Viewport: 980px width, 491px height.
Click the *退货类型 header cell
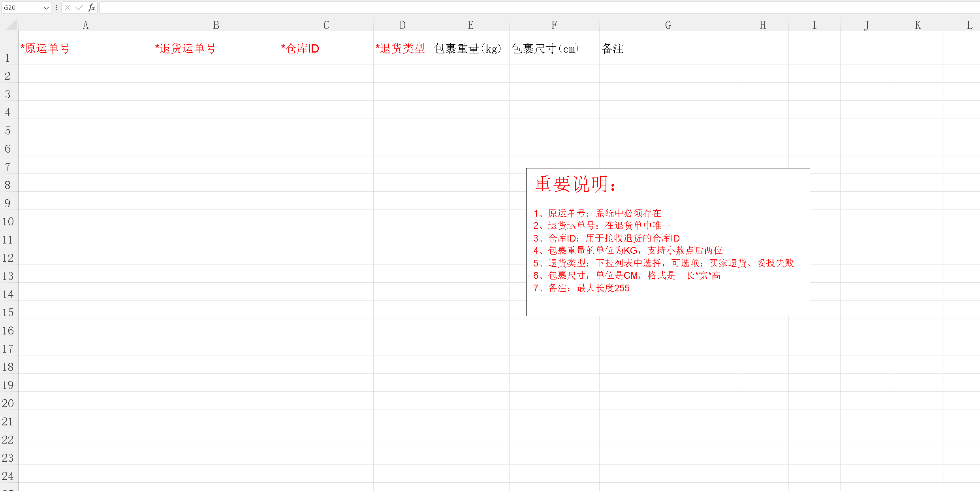pyautogui.click(x=403, y=48)
